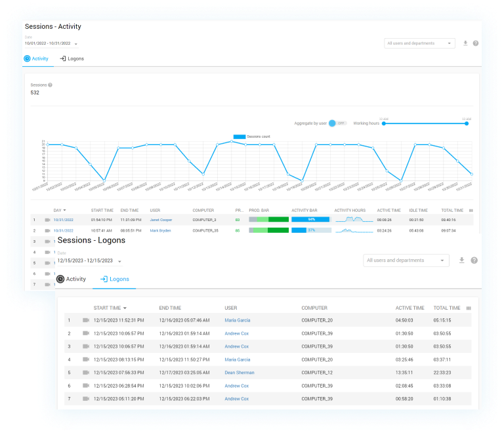This screenshot has height=435, width=504.
Task: Open help icon in Sessions - Logons panel
Action: [x=474, y=260]
